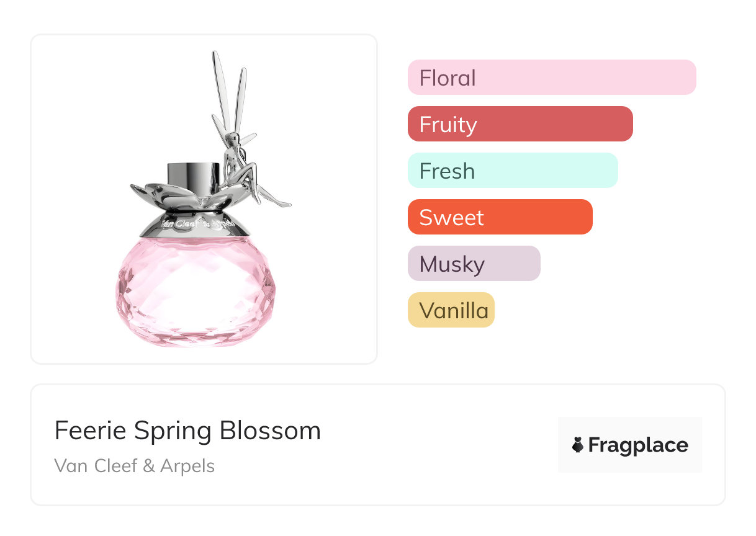
Task: Click the Feerie Spring Blossom title
Action: 187,431
